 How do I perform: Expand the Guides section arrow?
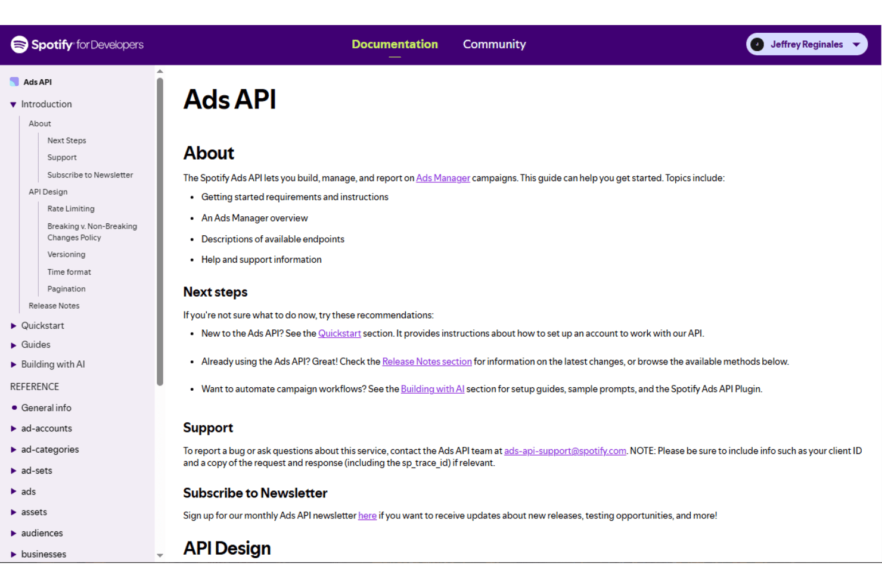(x=13, y=345)
